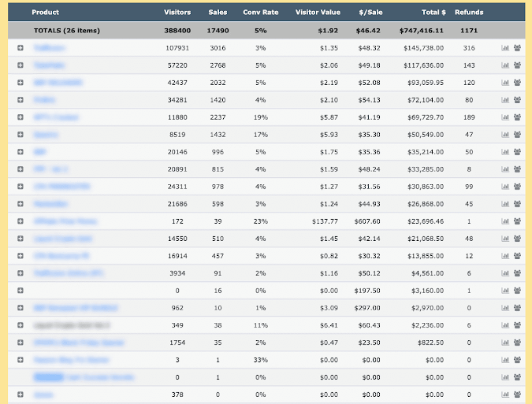Click the $297.00 per-sale cell
The height and width of the screenshot is (404, 532).
367,308
